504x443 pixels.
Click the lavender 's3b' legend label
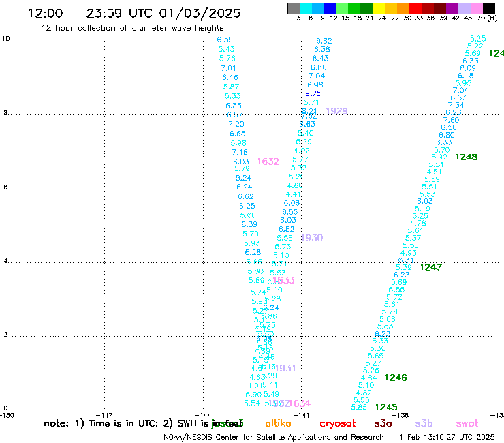[x=424, y=423]
